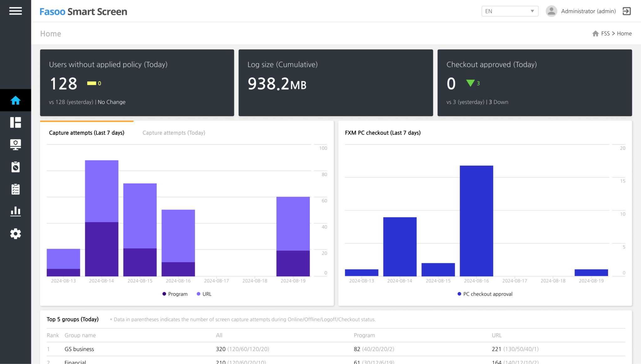Select the dashboard layout icon in the sidebar

click(15, 122)
